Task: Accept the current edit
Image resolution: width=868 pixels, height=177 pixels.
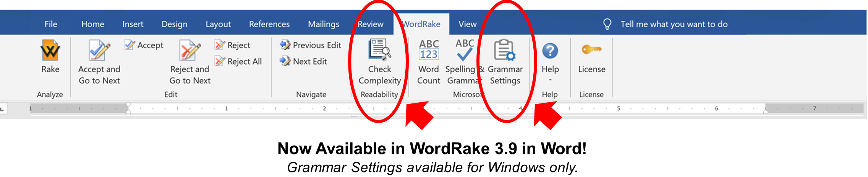Action: (144, 45)
